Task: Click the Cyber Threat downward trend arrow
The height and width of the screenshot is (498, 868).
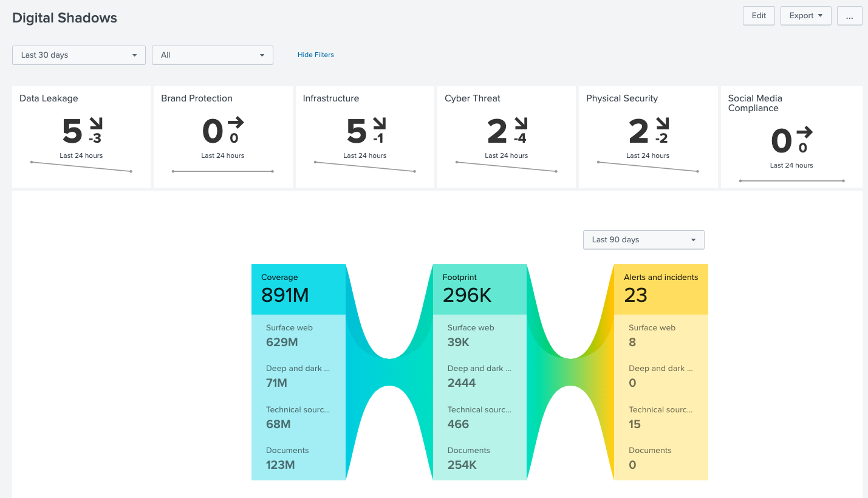Action: 521,123
